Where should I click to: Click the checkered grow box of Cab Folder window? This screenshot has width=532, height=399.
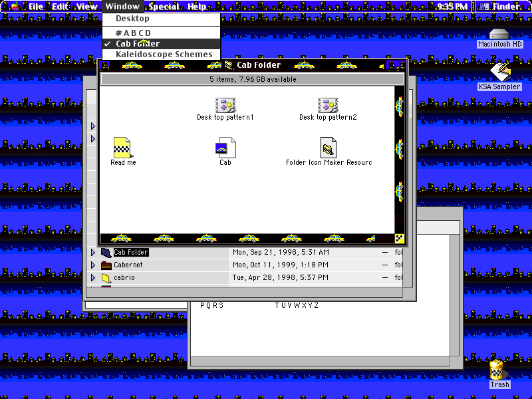[400, 239]
